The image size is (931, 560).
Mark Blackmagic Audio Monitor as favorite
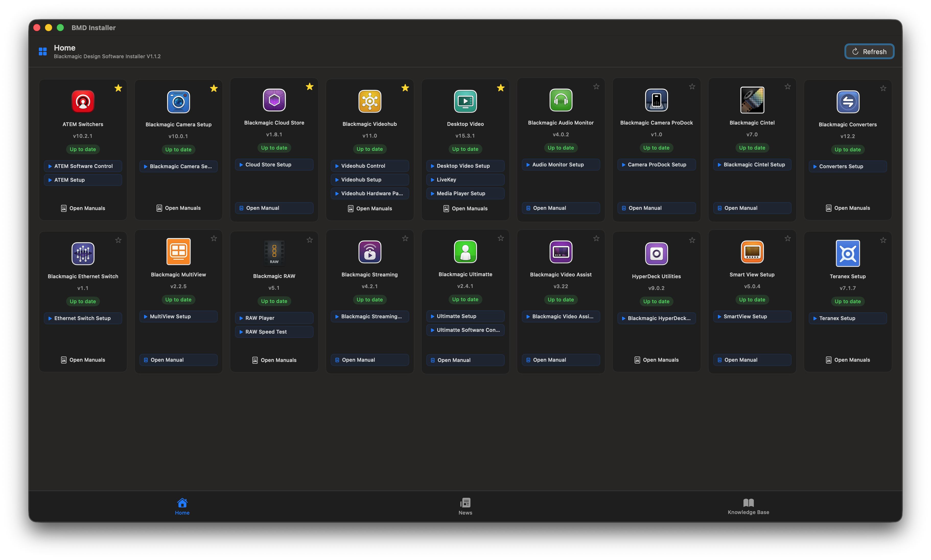(596, 87)
